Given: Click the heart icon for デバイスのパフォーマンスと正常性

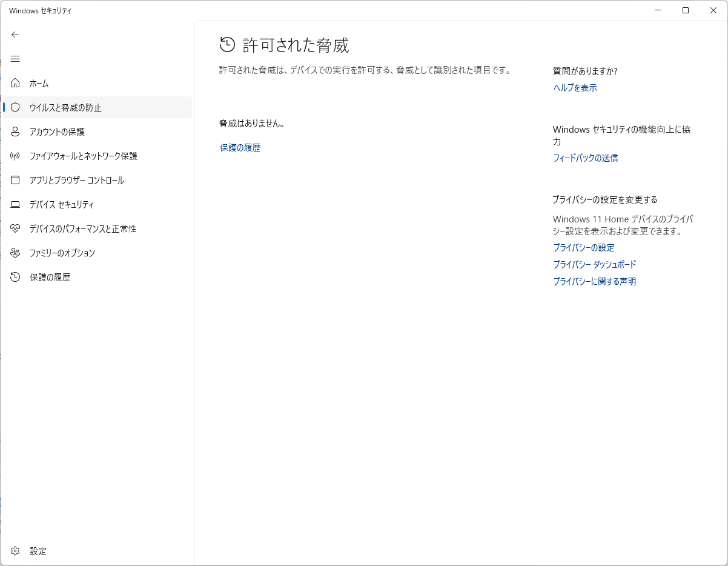Looking at the screenshot, I should pyautogui.click(x=16, y=228).
